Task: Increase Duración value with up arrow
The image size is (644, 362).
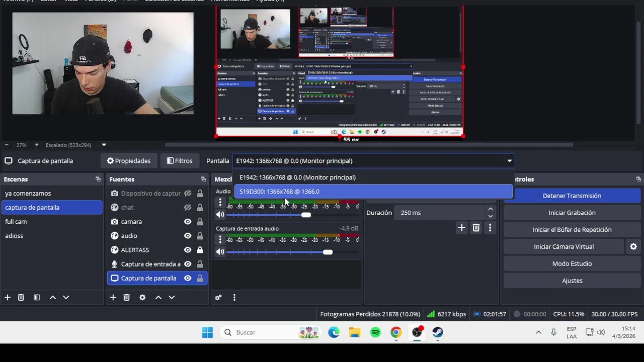Action: 491,209
